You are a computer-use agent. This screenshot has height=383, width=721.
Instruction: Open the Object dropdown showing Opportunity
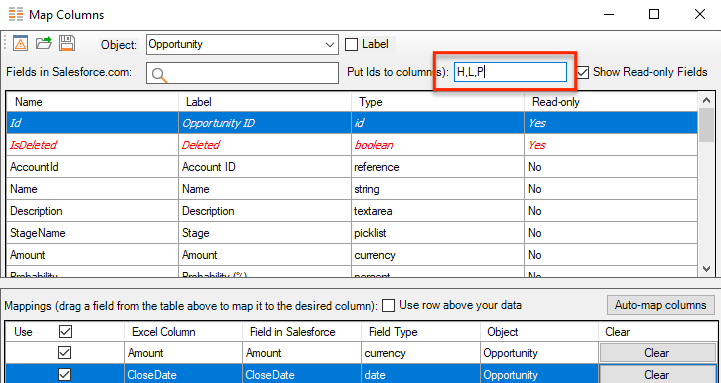coord(242,45)
